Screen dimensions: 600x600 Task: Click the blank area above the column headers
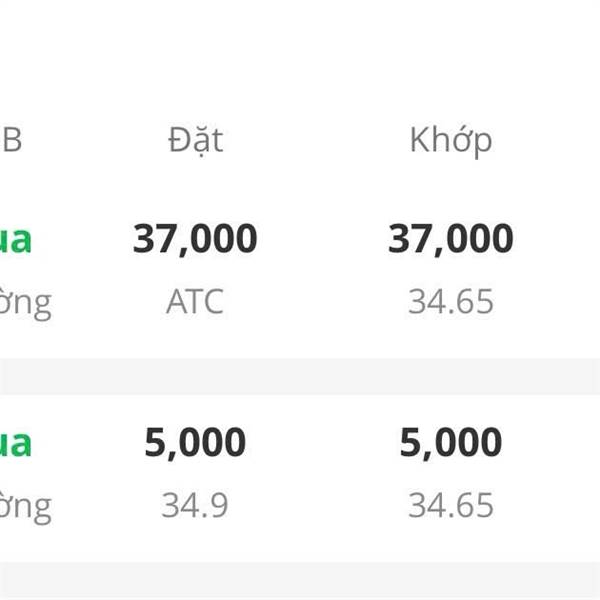pos(300,50)
